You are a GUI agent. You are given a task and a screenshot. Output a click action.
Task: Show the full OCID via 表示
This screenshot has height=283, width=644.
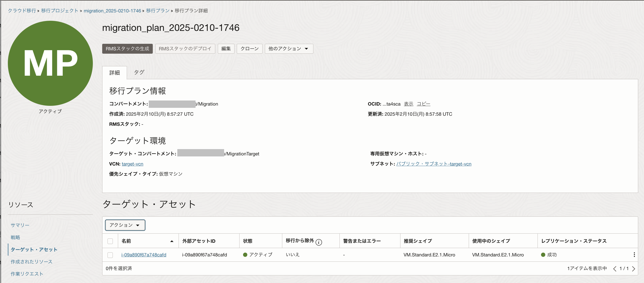click(x=408, y=104)
